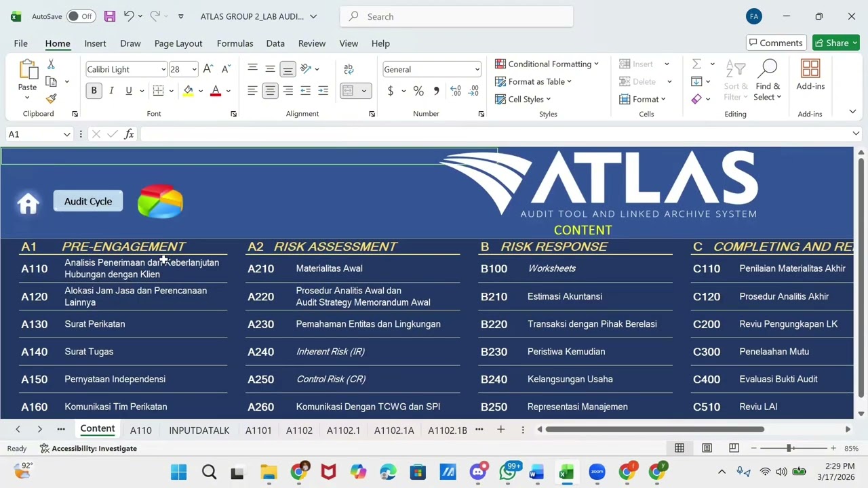Expand Conditional Formatting menu
This screenshot has width=868, height=488.
pyautogui.click(x=547, y=64)
